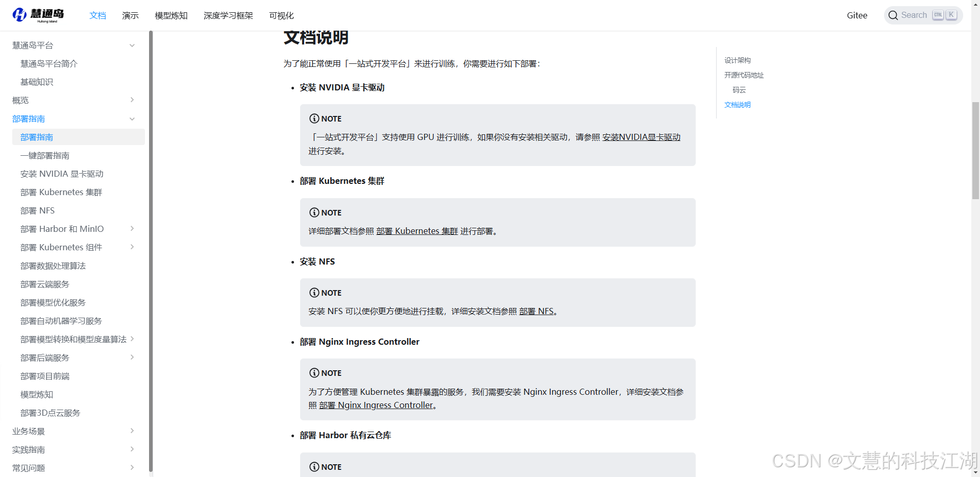Screen dimensions: 980x477
Task: Jump to 文档说明 in page outline
Action: click(x=737, y=105)
